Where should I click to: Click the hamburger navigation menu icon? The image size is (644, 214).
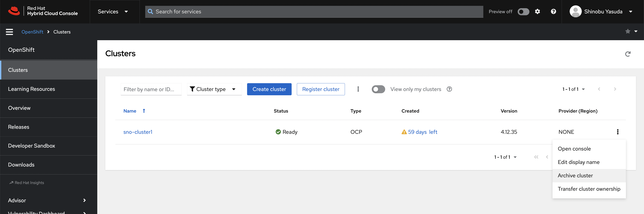click(9, 32)
